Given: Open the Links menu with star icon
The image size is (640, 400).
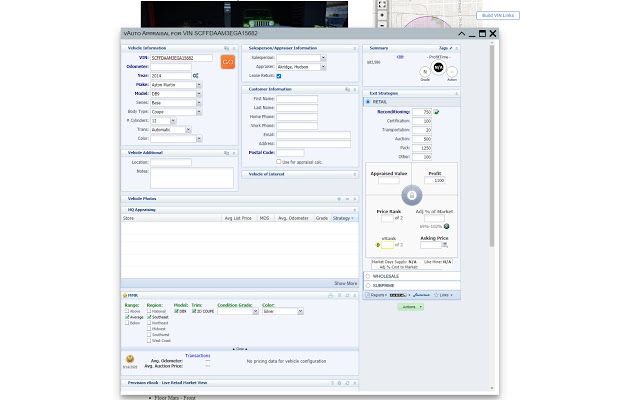Looking at the screenshot, I should click(x=443, y=295).
